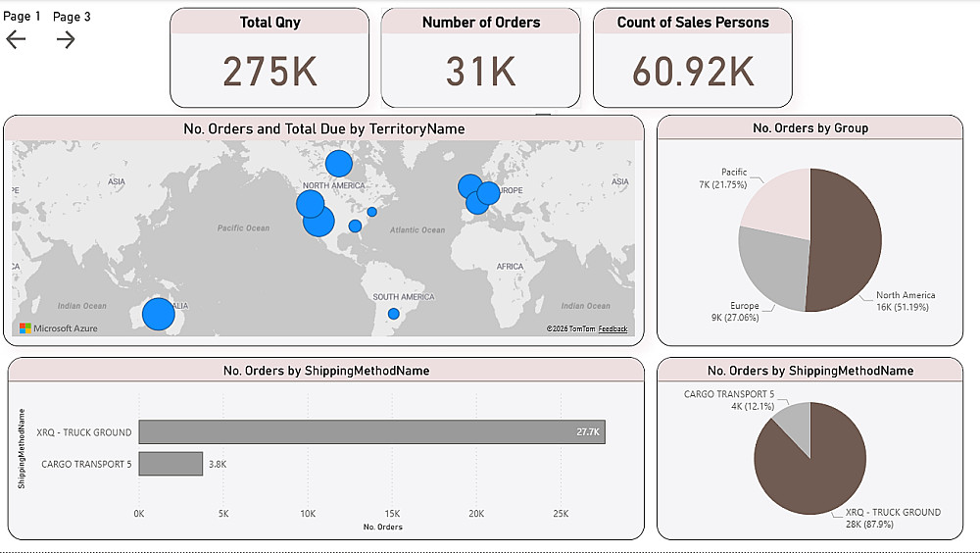
Task: Click the No. Orders by Group chart title
Action: tap(810, 128)
